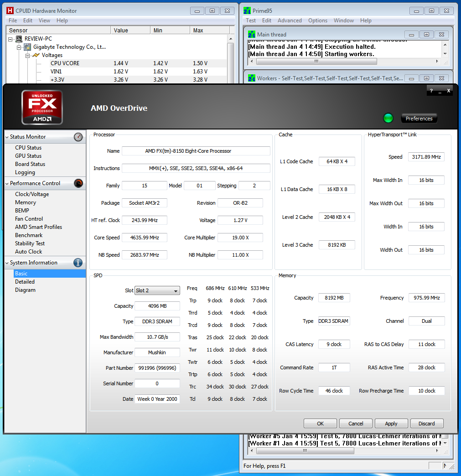Click the System Information info icon
This screenshot has width=461, height=476.
(x=78, y=263)
